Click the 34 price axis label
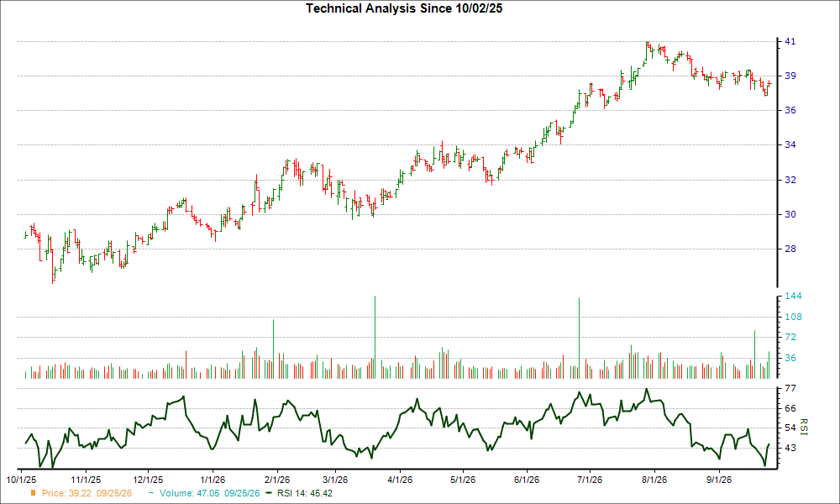Image resolution: width=840 pixels, height=504 pixels. [x=790, y=144]
